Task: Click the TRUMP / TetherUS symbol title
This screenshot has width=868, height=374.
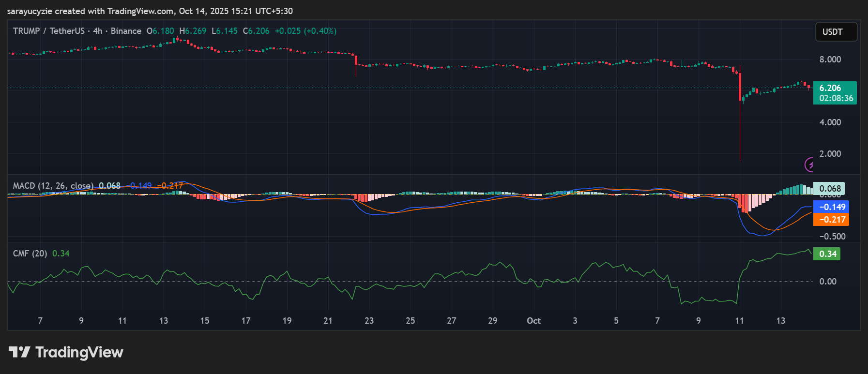Action: [x=48, y=31]
